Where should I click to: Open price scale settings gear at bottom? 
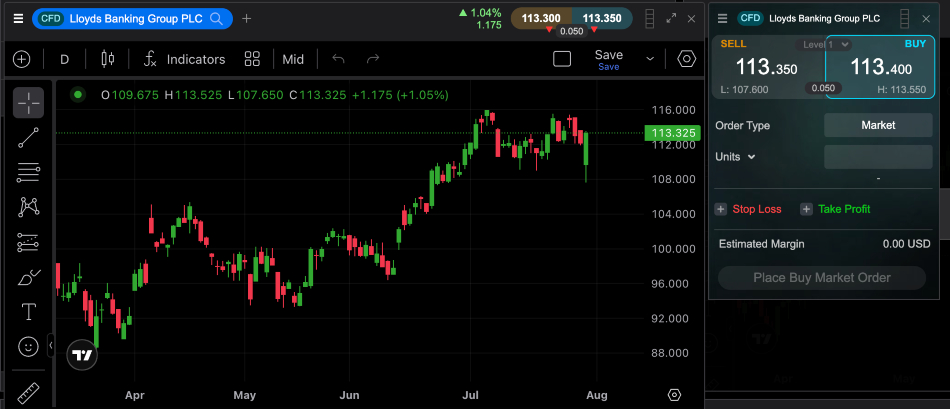coord(674,395)
